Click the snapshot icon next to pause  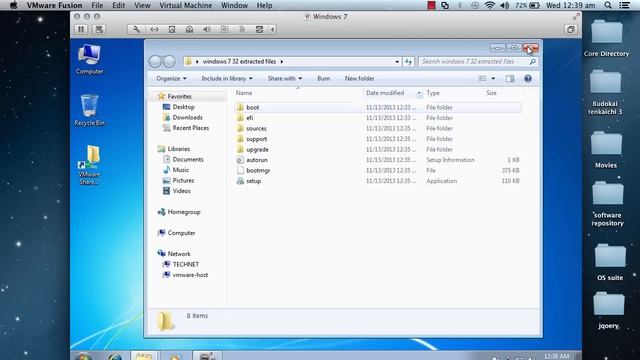click(99, 29)
